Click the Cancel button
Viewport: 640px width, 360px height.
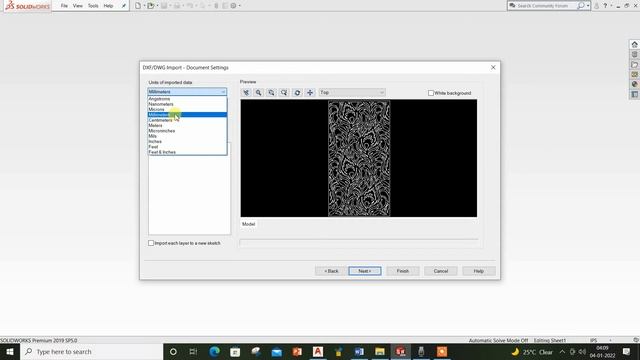[x=441, y=271]
